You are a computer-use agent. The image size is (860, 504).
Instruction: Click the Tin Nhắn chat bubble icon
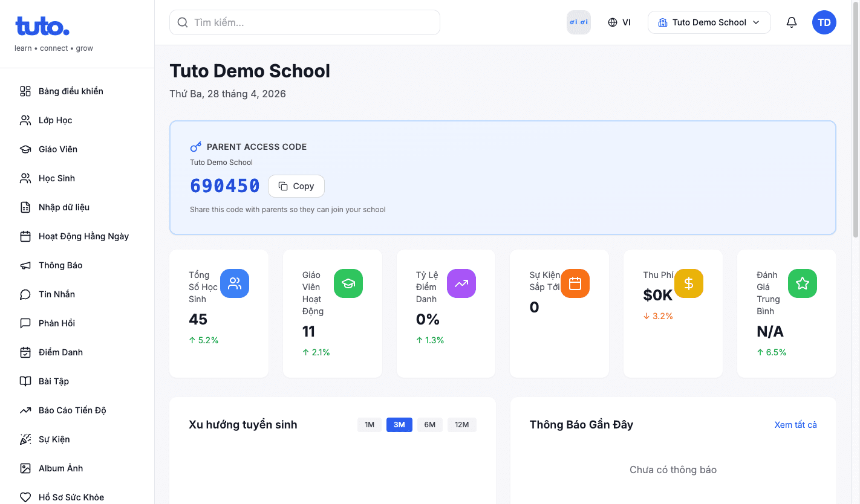click(x=25, y=294)
